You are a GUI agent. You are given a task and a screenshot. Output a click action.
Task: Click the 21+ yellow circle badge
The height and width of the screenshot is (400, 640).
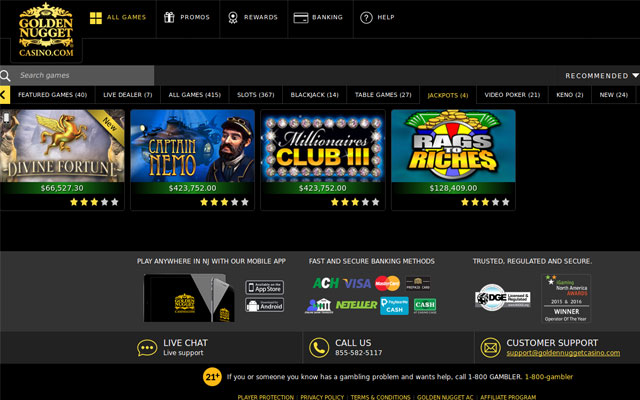[x=212, y=377]
